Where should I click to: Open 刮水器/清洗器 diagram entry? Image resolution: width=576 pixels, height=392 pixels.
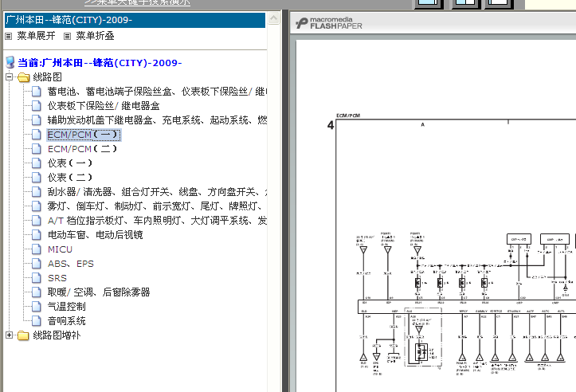tap(157, 192)
